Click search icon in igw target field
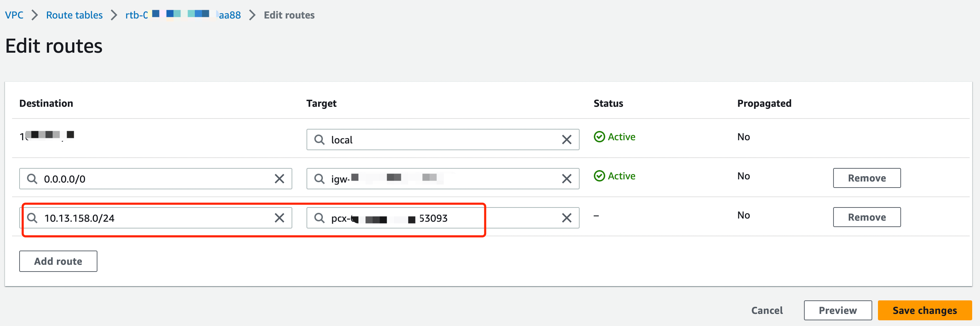This screenshot has height=326, width=980. [x=319, y=179]
